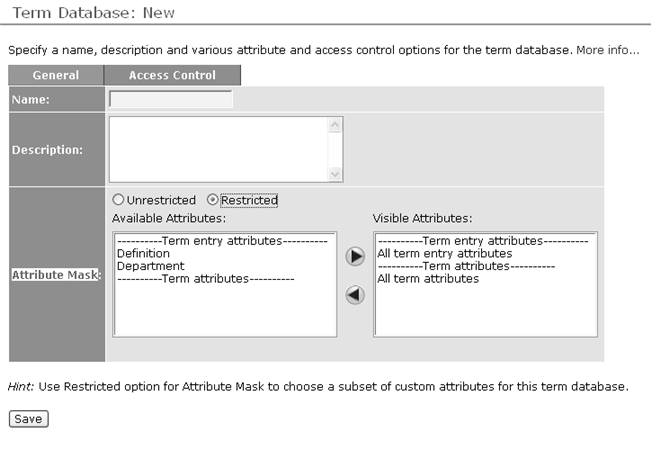Click the Description scrollbar down arrow
The width and height of the screenshot is (651, 458).
click(x=335, y=174)
